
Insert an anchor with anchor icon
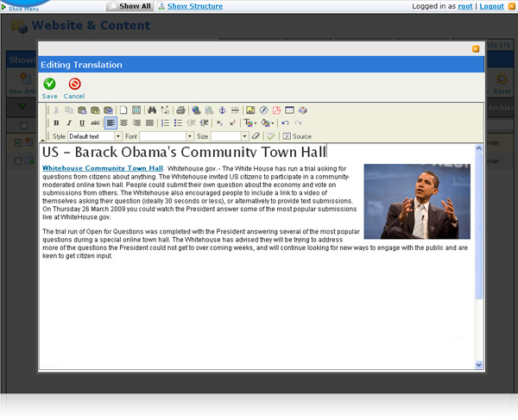coord(222,110)
